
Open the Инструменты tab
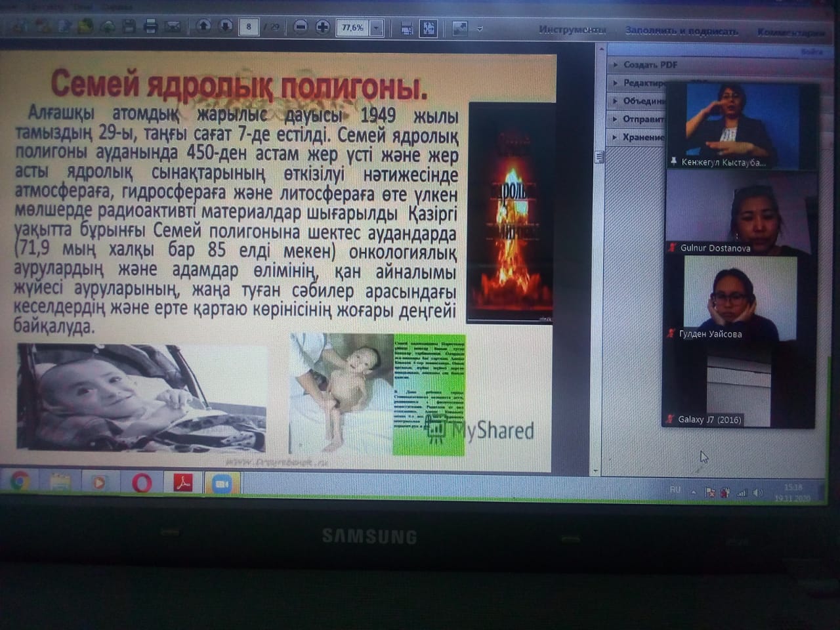coord(572,30)
